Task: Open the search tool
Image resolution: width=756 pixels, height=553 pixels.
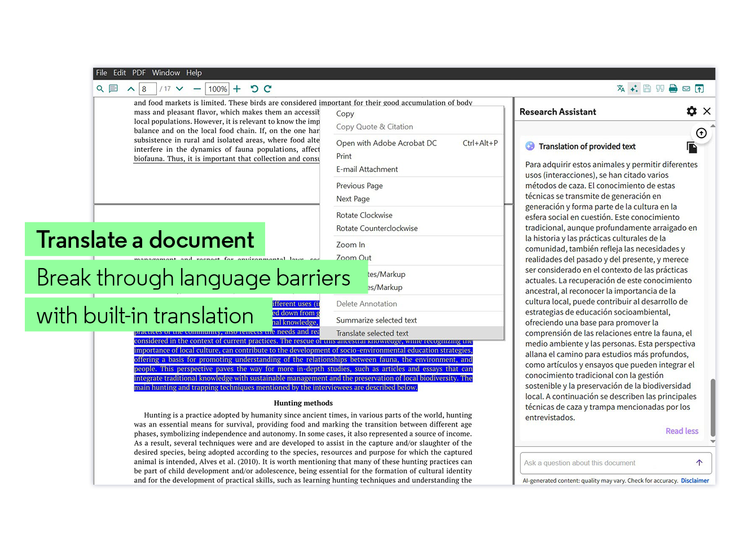Action: pos(100,89)
